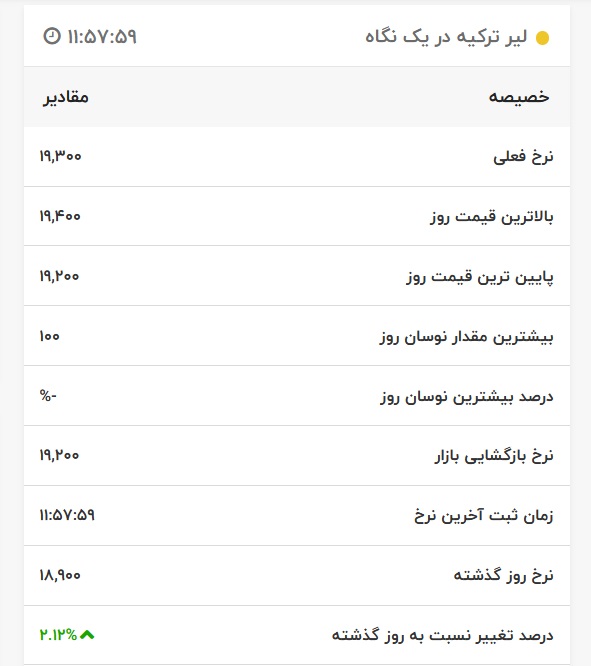Screen dimensions: 591x666
Task: Click the درصد بیشترین نوسان روز label
Action: [467, 397]
